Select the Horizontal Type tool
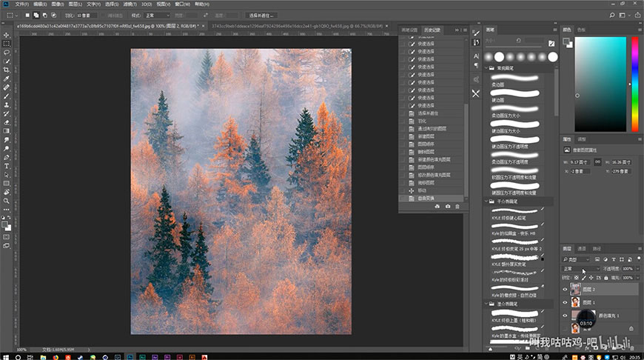Image resolution: width=644 pixels, height=360 pixels. pyautogui.click(x=6, y=165)
